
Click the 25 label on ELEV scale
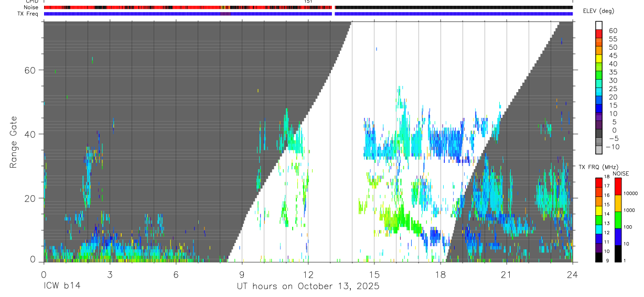(613, 89)
